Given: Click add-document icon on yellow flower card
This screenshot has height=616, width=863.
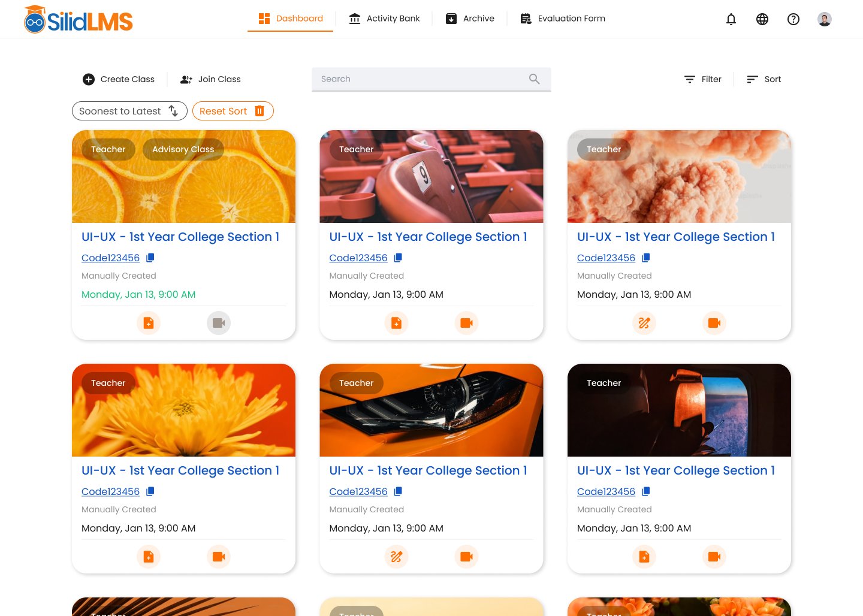Looking at the screenshot, I should click(x=149, y=557).
